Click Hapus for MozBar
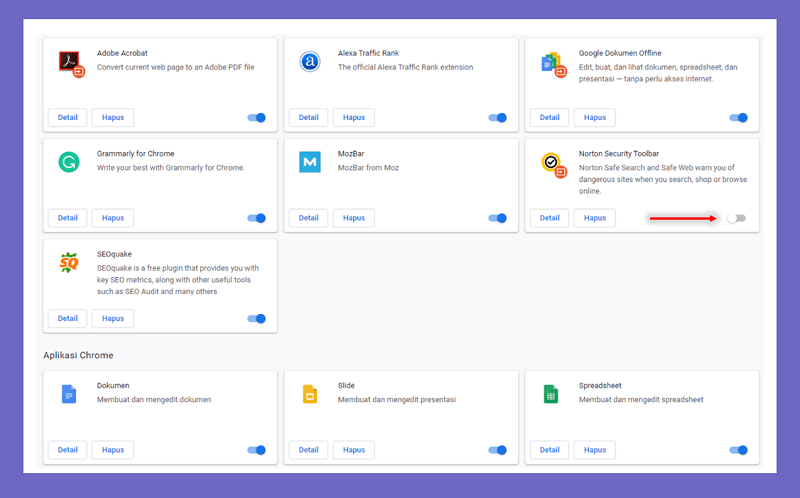This screenshot has height=498, width=800. tap(354, 218)
